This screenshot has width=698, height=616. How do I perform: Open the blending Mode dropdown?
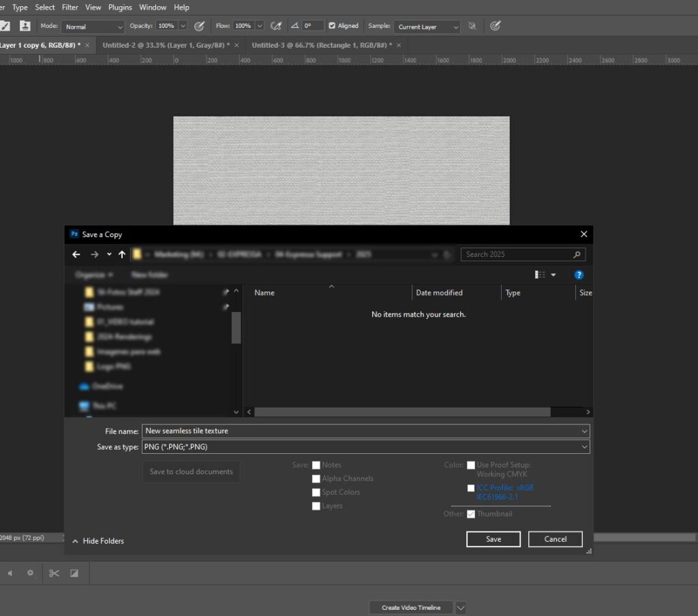point(93,27)
